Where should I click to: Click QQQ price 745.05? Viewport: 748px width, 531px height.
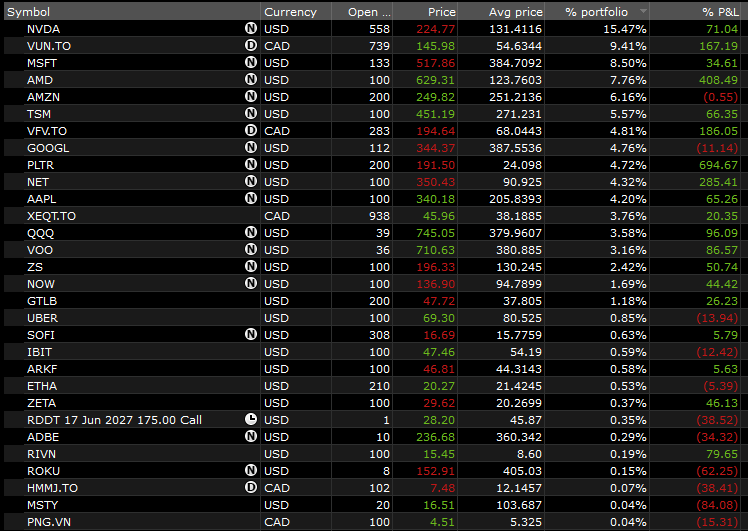coord(436,233)
